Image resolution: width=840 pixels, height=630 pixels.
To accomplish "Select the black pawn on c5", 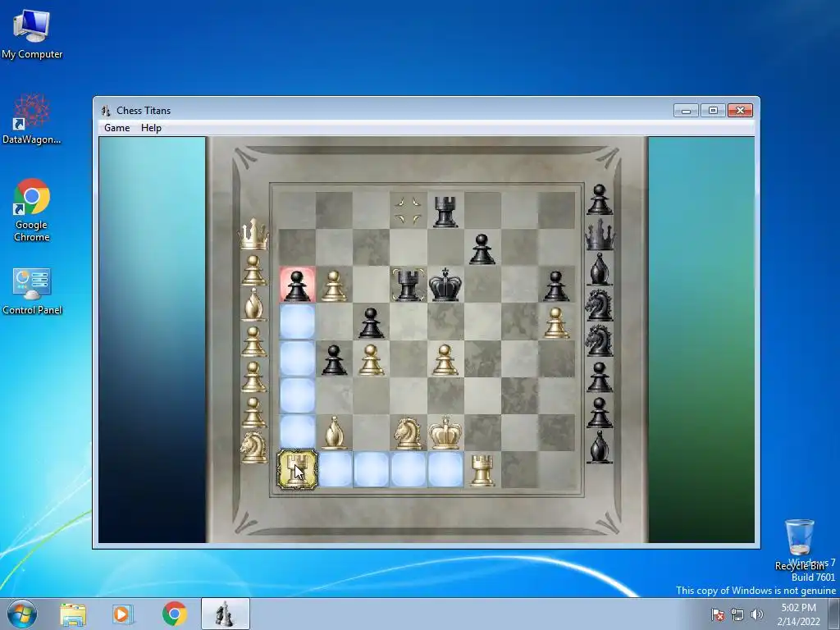I will pos(371,322).
